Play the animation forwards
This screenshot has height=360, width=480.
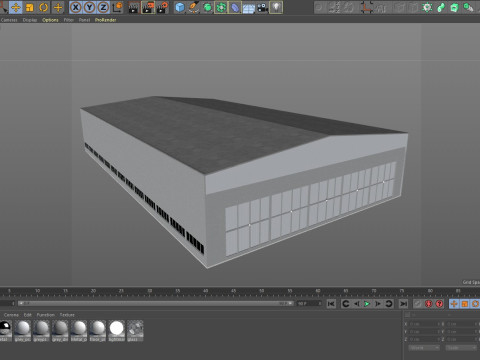[x=367, y=304]
